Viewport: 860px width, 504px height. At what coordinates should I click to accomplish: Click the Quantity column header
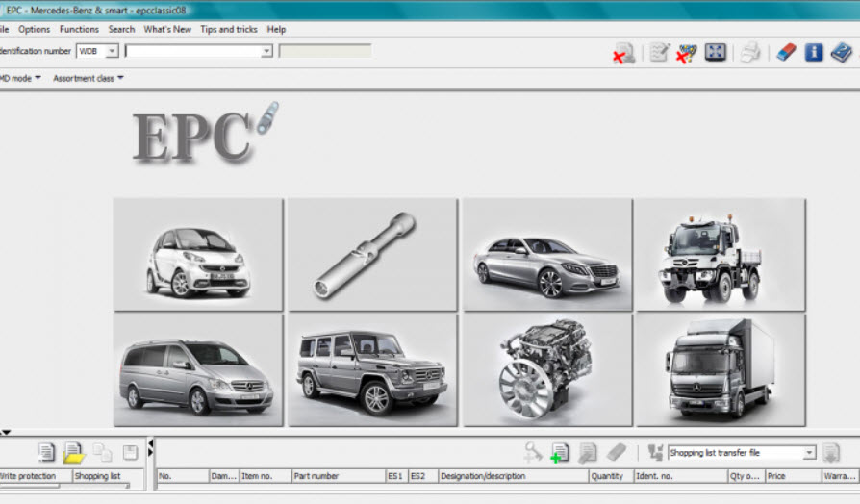tap(611, 476)
